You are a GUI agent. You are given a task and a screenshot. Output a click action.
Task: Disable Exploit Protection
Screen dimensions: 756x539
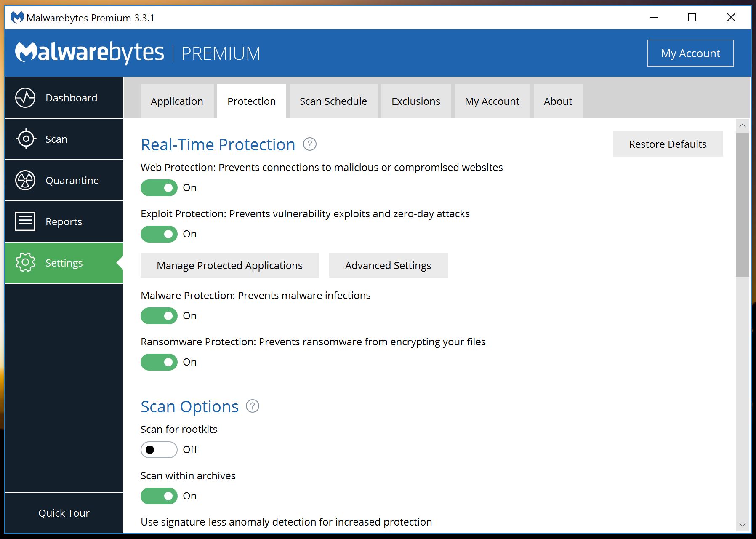click(159, 234)
